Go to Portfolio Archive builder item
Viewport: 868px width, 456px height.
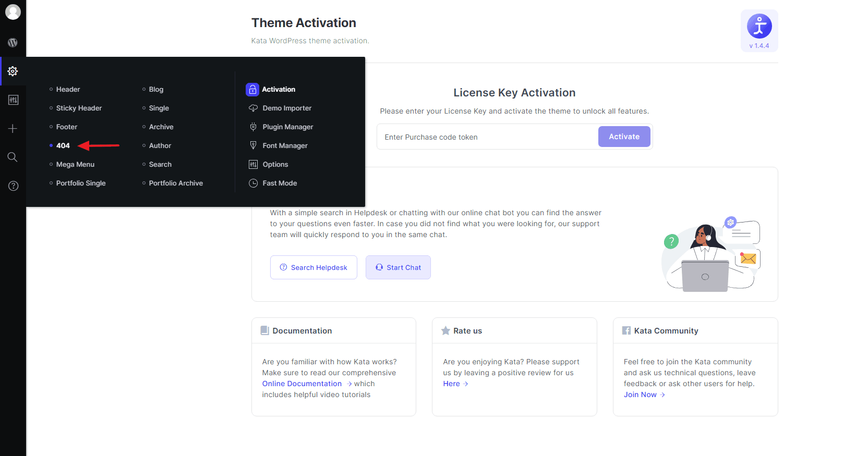tap(176, 183)
